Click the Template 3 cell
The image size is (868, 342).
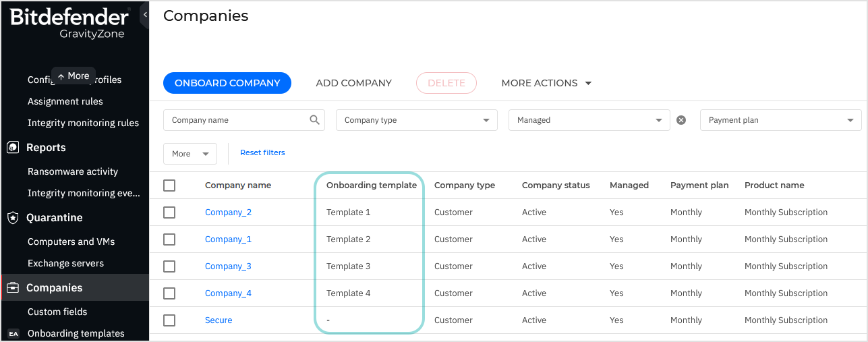tap(349, 266)
